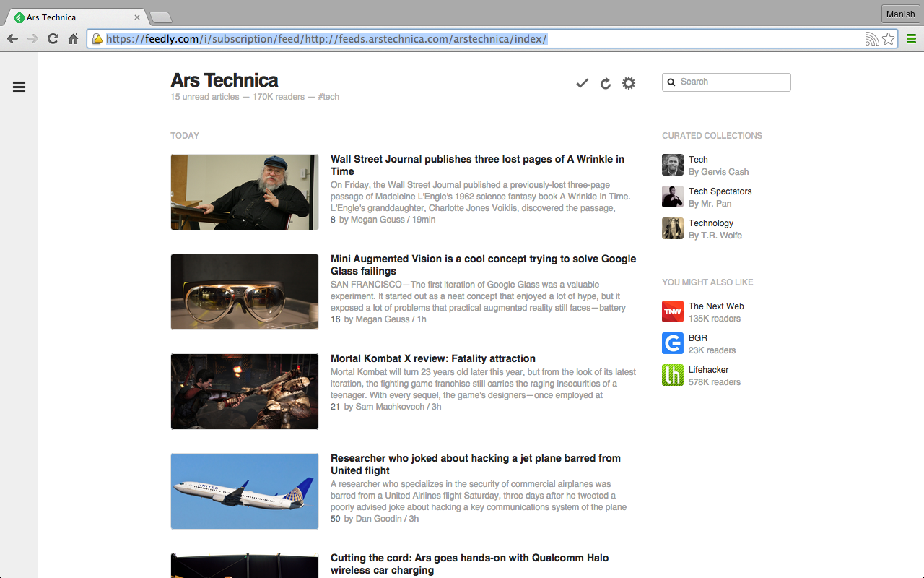924x578 pixels.
Task: Open A Wrinkle in Time article thumbnail
Action: point(245,192)
